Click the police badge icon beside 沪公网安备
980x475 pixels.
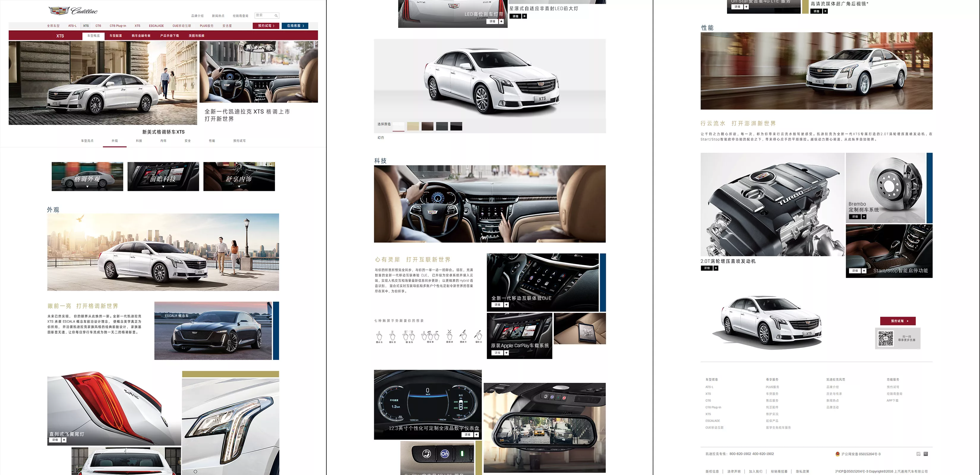point(837,454)
